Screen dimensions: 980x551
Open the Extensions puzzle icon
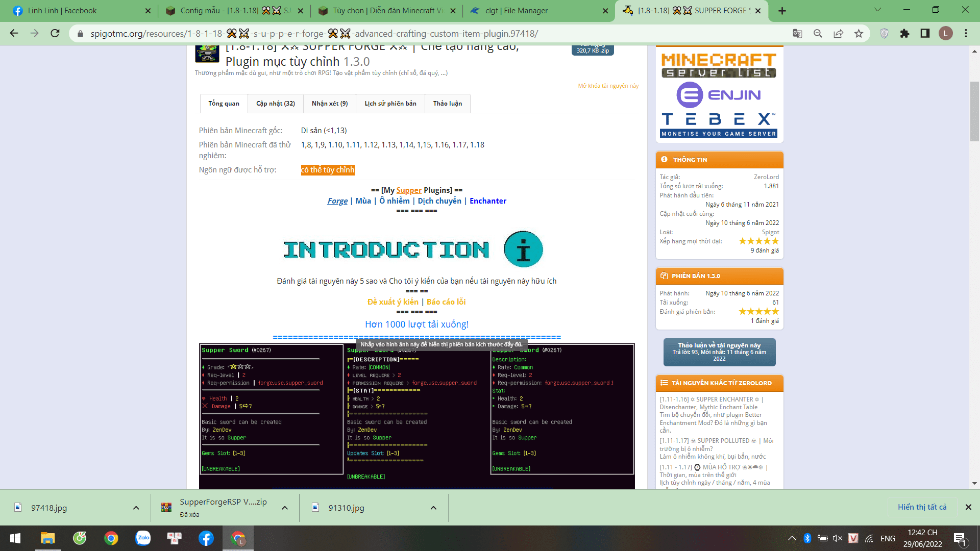click(904, 34)
